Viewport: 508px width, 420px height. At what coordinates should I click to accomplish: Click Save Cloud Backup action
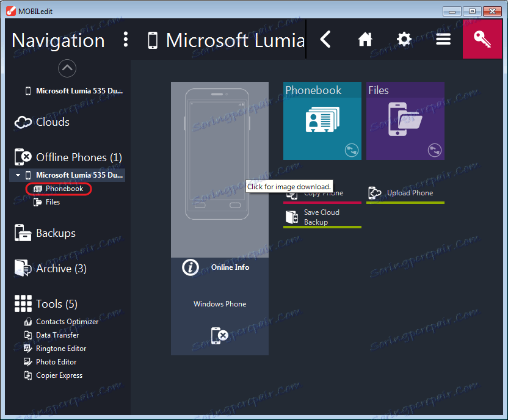(321, 217)
